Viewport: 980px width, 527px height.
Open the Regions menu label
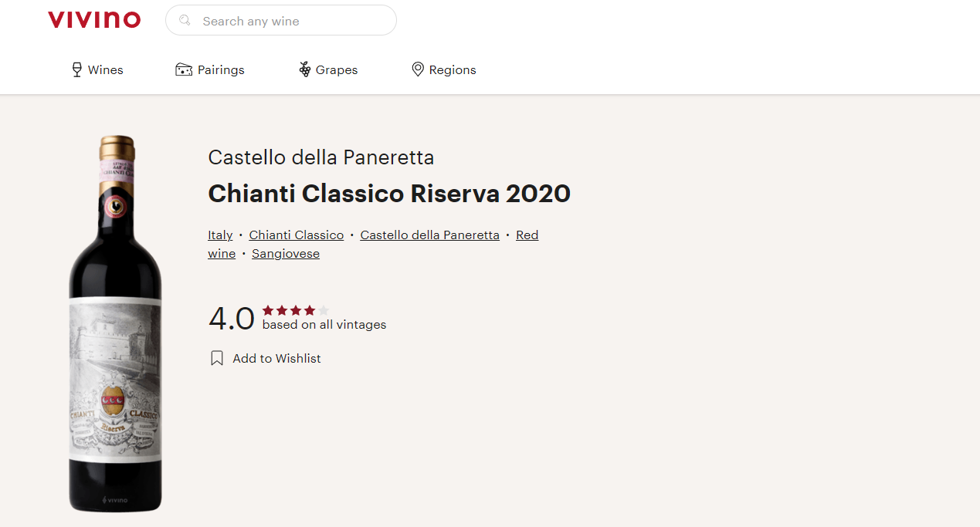[453, 69]
